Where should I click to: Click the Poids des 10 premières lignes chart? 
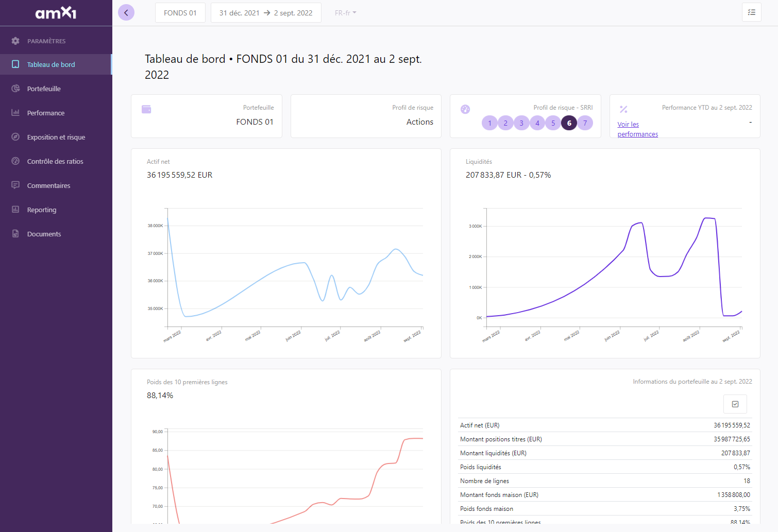(x=294, y=476)
